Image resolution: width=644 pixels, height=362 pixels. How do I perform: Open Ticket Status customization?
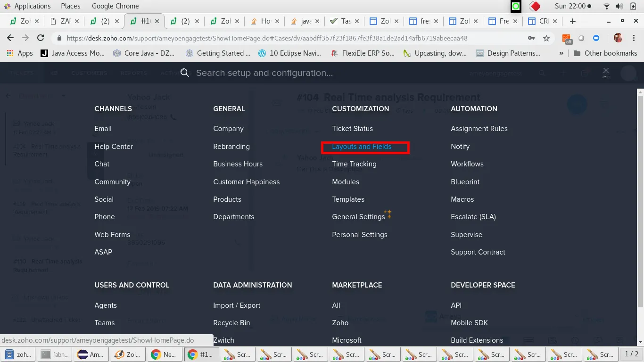point(352,129)
